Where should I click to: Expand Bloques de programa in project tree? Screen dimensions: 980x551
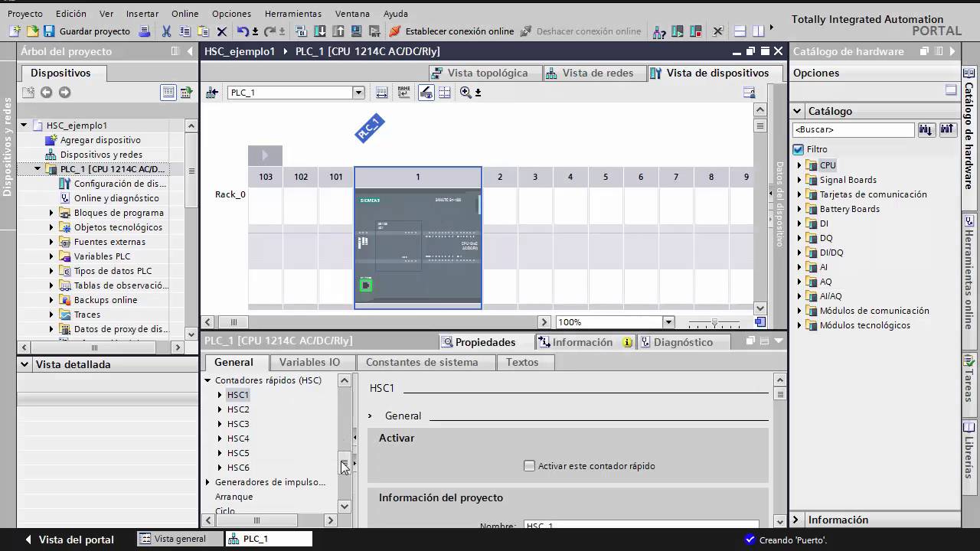[x=52, y=213]
